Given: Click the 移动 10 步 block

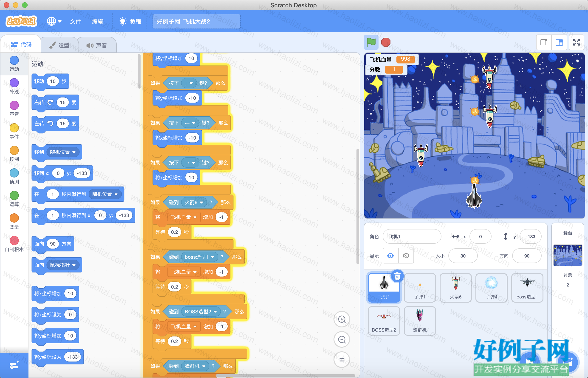Looking at the screenshot, I should pyautogui.click(x=50, y=81).
